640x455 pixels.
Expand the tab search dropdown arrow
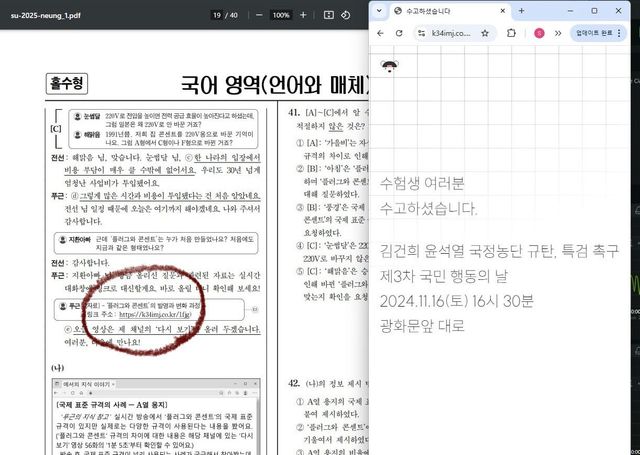(x=380, y=10)
